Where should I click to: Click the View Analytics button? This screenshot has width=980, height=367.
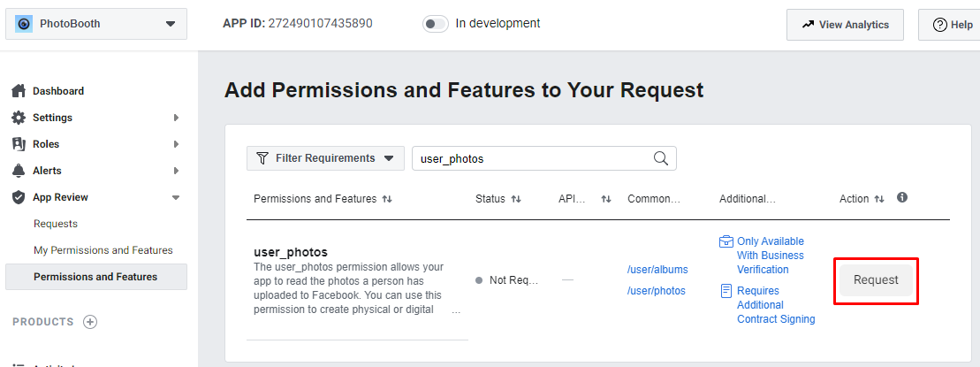845,25
